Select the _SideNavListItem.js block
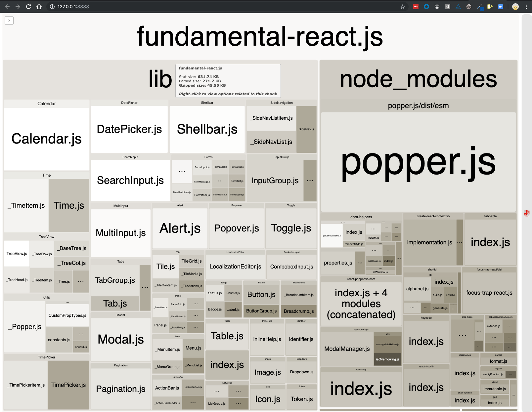The image size is (532, 412). [271, 118]
